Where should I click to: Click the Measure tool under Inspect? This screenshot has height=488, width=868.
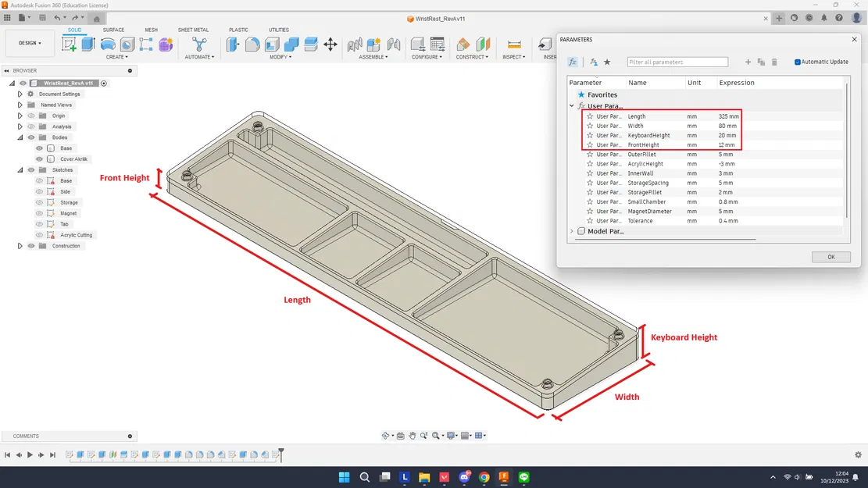(x=513, y=44)
